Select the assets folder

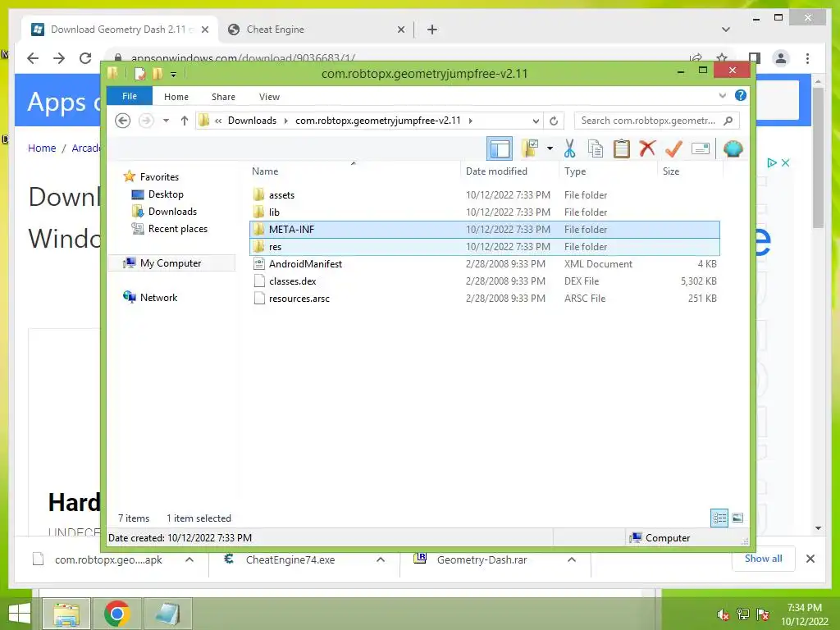point(484,195)
